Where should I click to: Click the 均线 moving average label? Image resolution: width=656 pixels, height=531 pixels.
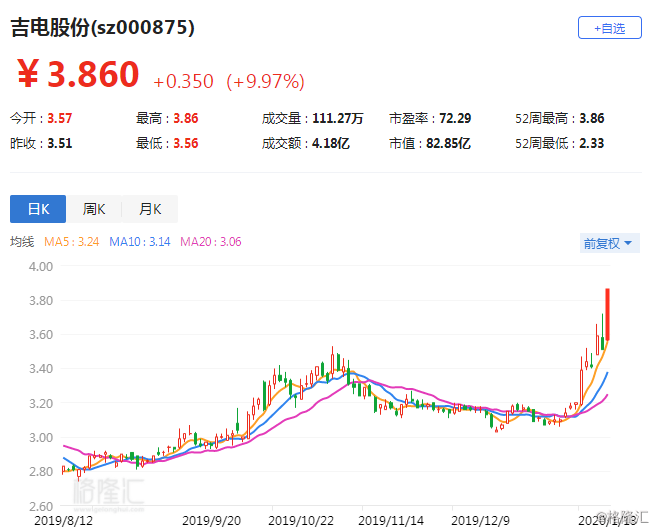[x=22, y=242]
